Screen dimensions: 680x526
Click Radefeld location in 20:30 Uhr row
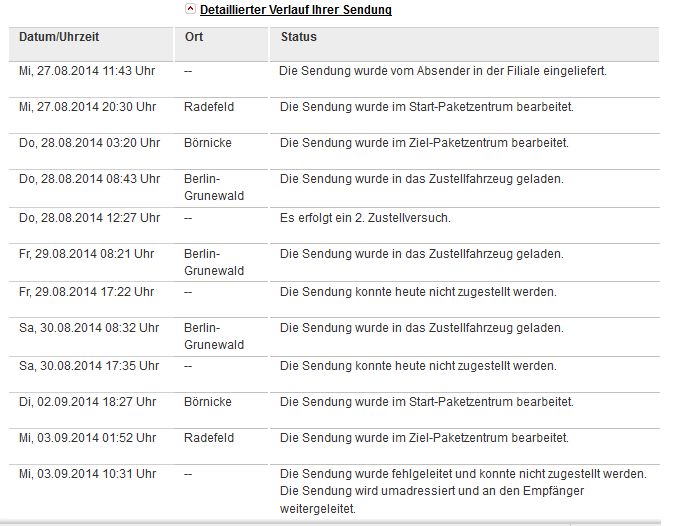209,107
